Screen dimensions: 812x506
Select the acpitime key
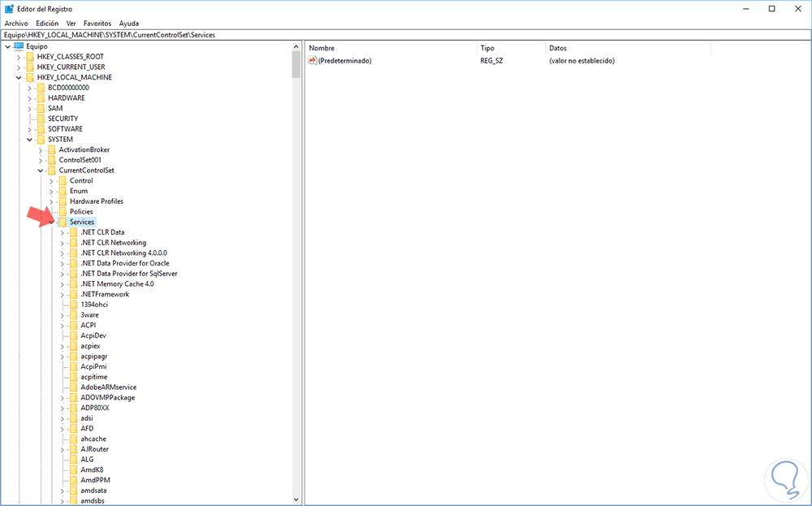click(x=93, y=377)
